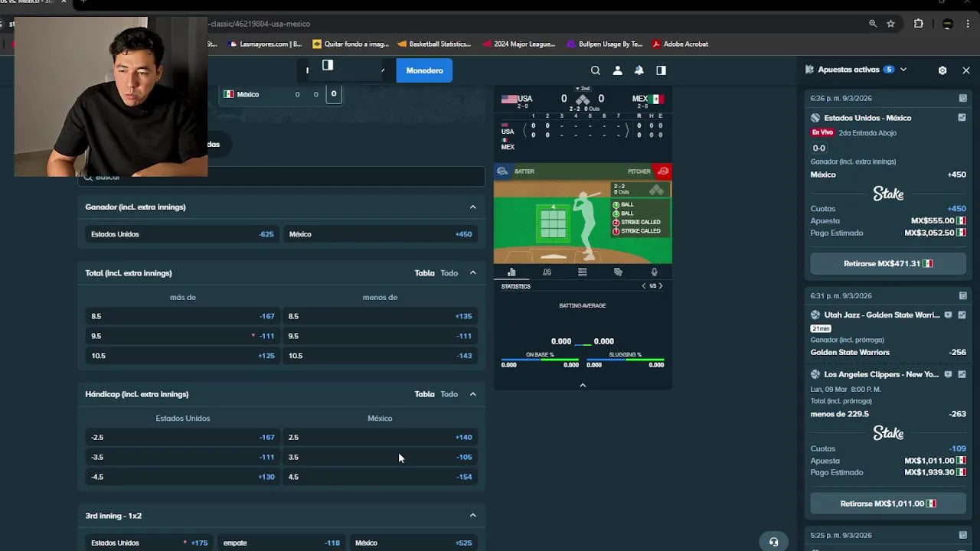Select 3rd inning México at +525
980x551 pixels.
point(413,543)
